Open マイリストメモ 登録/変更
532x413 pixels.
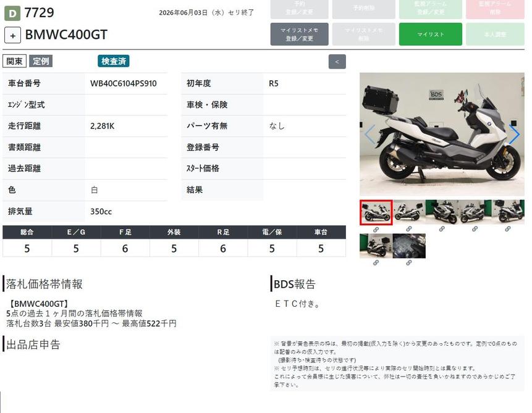(299, 34)
